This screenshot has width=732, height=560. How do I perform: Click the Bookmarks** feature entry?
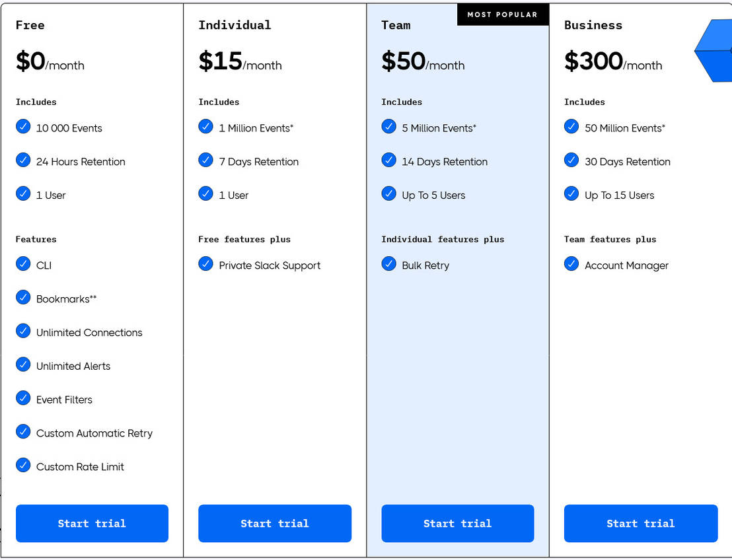pyautogui.click(x=67, y=298)
